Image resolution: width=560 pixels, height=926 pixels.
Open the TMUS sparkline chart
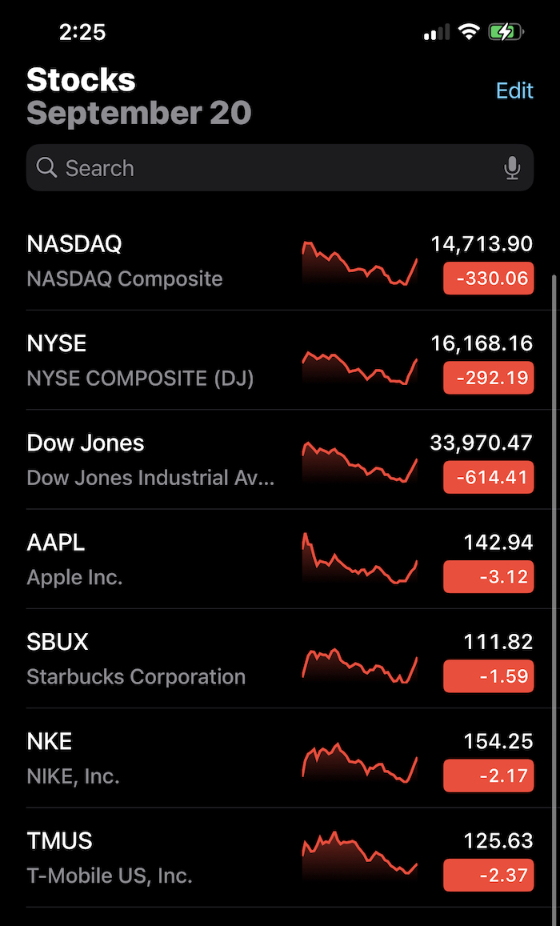pos(359,853)
